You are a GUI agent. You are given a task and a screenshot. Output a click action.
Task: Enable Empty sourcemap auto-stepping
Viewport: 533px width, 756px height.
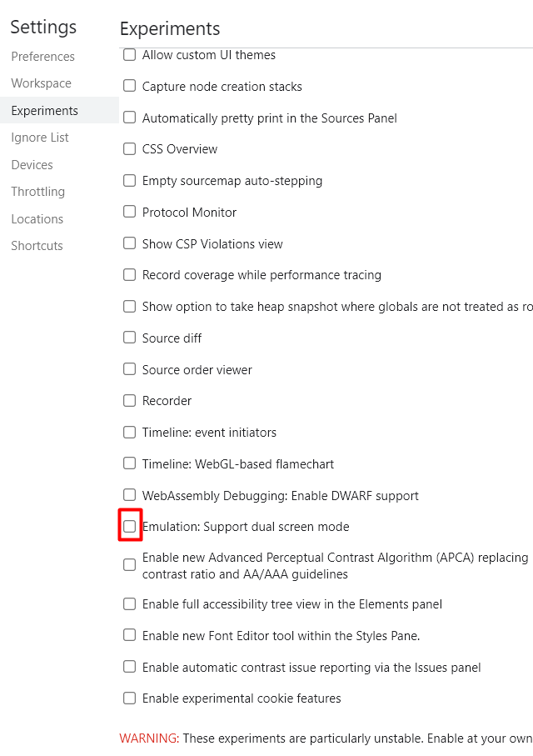point(129,180)
